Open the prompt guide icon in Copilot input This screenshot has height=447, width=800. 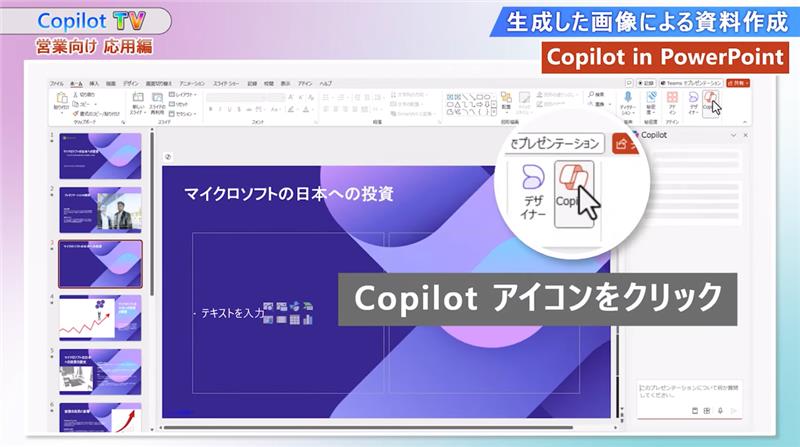(695, 410)
